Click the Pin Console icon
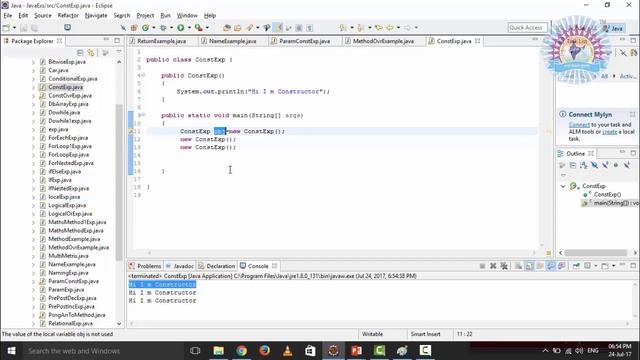Image resolution: width=640 pixels, height=360 pixels. tap(576, 266)
